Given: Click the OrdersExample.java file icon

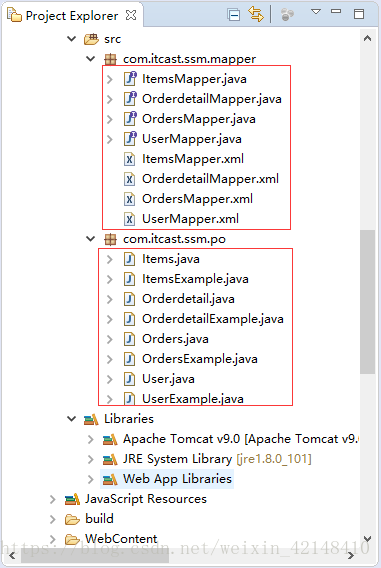Looking at the screenshot, I should (x=129, y=359).
